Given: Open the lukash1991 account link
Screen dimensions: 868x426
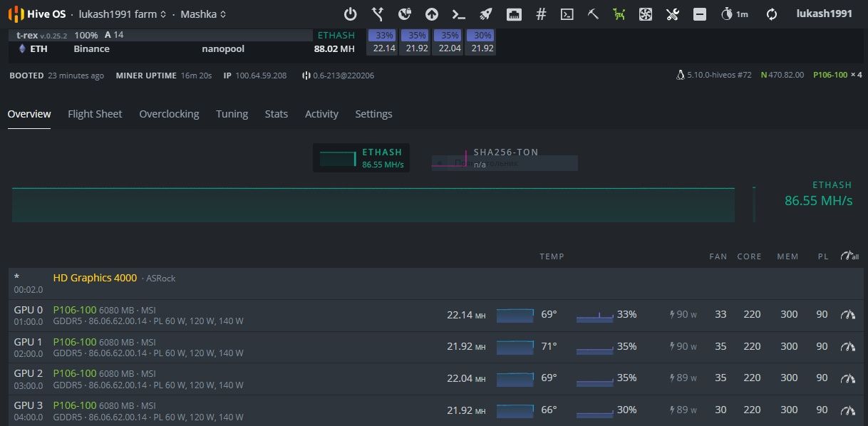Looking at the screenshot, I should click(x=825, y=14).
